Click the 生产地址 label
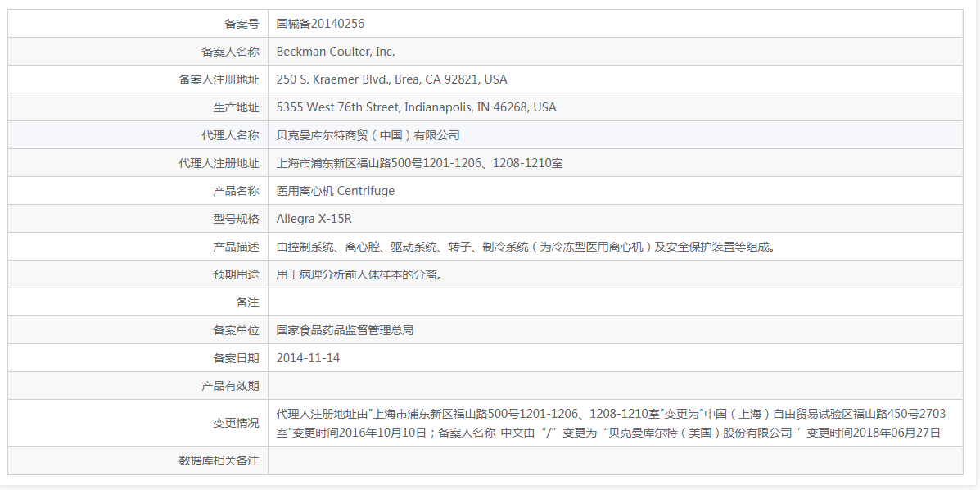The width and height of the screenshot is (980, 490). coord(236,107)
